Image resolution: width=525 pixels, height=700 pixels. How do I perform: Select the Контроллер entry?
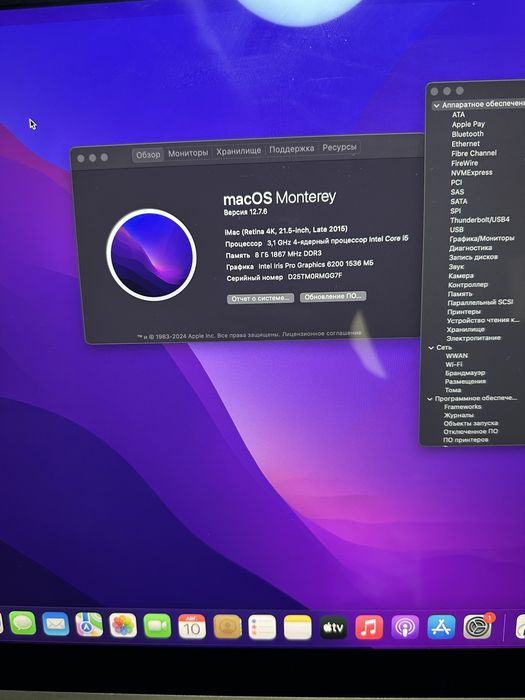click(x=468, y=284)
